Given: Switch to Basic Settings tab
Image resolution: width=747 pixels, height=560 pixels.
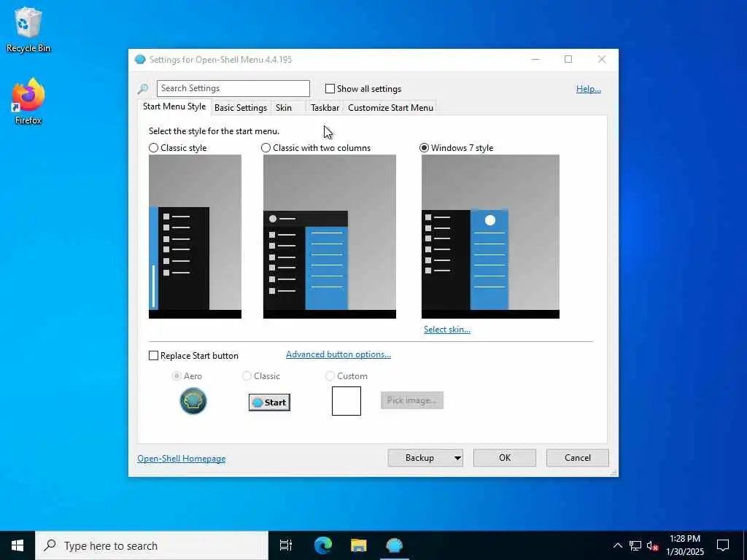Looking at the screenshot, I should (241, 108).
